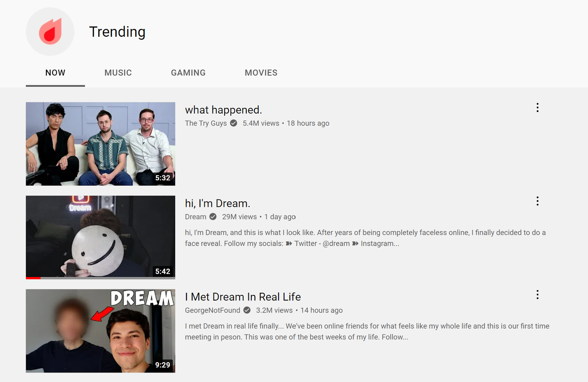Open options menu for "I Met Dream In Real Life"
Viewport: 588px width, 382px height.
[x=537, y=295]
